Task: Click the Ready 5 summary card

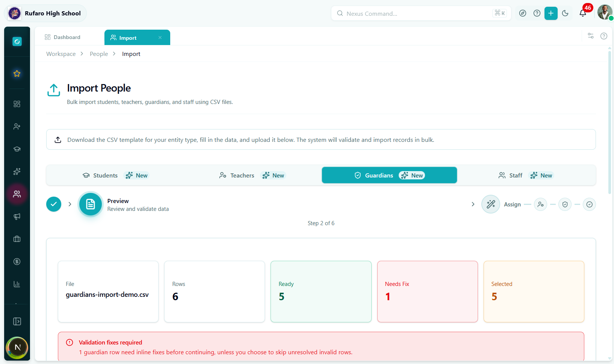Action: 321,292
